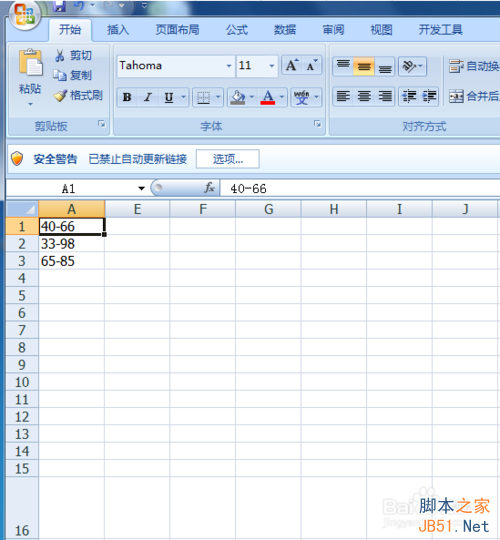500x540 pixels.
Task: Open the 视图 ribbon tab
Action: tap(381, 30)
